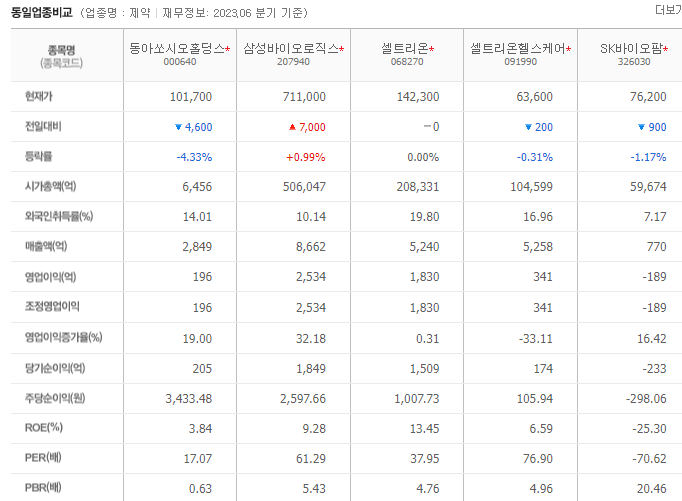Click the 동일업종비교 section title
The height and width of the screenshot is (501, 682).
pyautogui.click(x=42, y=12)
